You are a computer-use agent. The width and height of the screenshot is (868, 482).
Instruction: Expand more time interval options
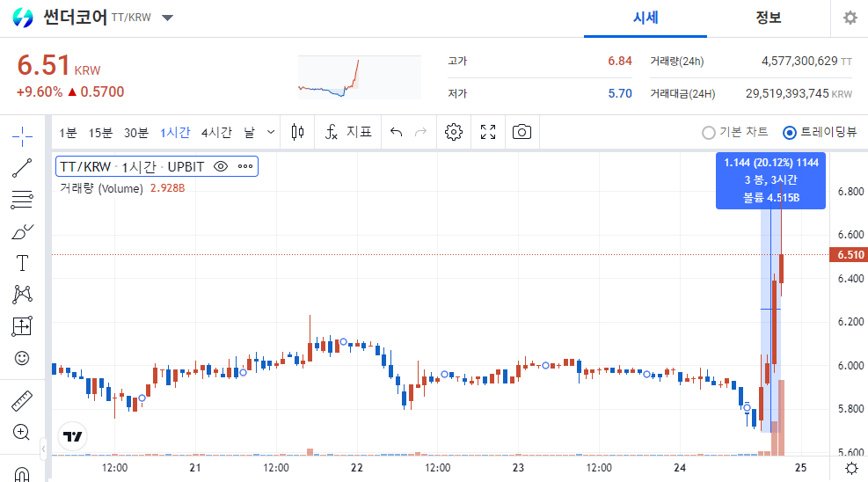[271, 132]
